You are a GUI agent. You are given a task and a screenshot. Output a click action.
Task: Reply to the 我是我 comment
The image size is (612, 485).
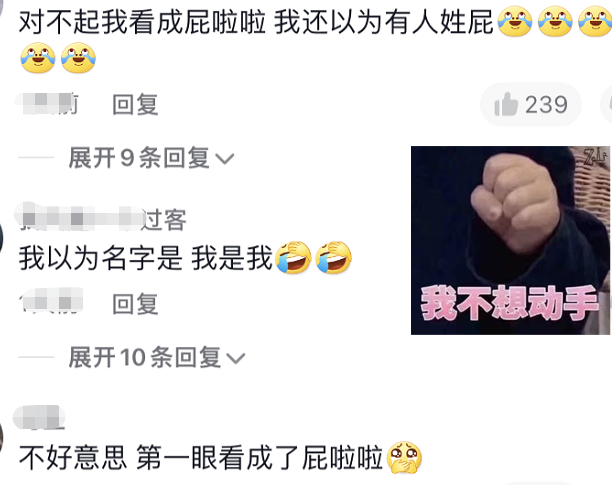tap(135, 304)
